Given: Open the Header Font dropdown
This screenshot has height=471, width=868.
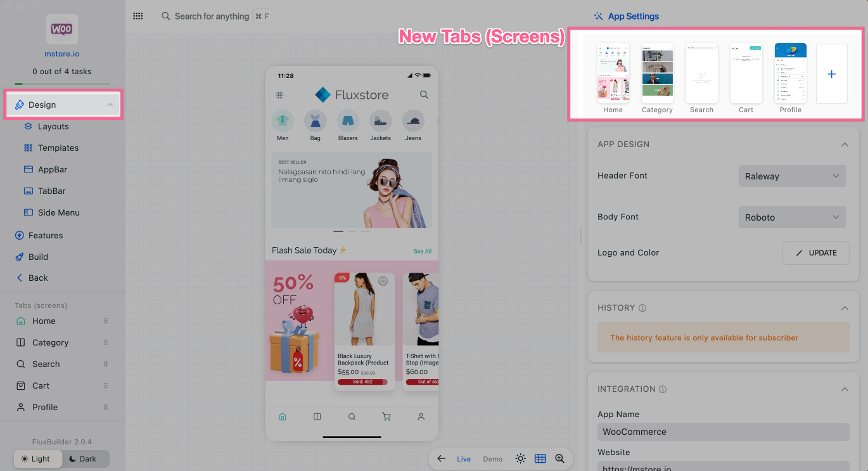Looking at the screenshot, I should (792, 176).
